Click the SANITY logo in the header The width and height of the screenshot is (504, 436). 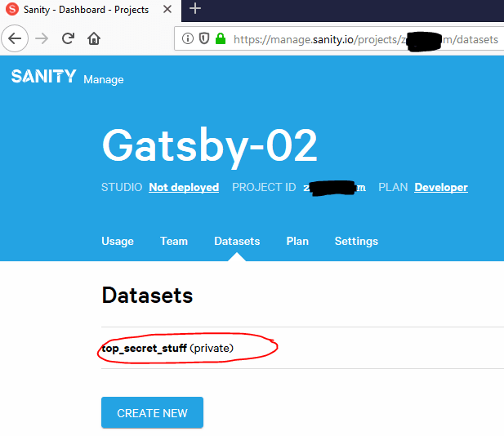44,77
